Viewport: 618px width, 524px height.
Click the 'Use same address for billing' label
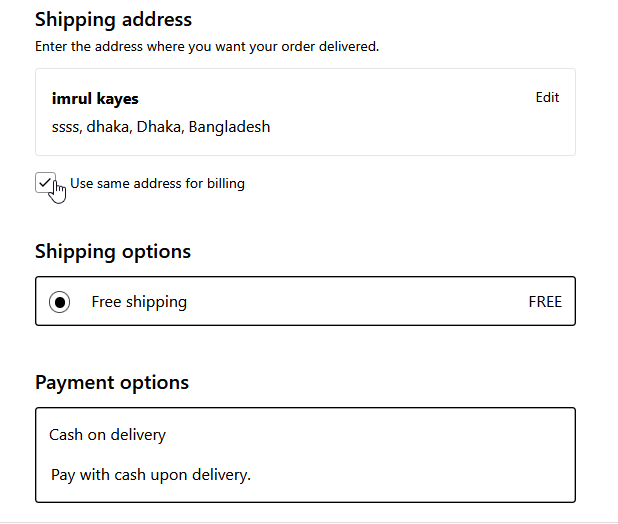(x=157, y=184)
